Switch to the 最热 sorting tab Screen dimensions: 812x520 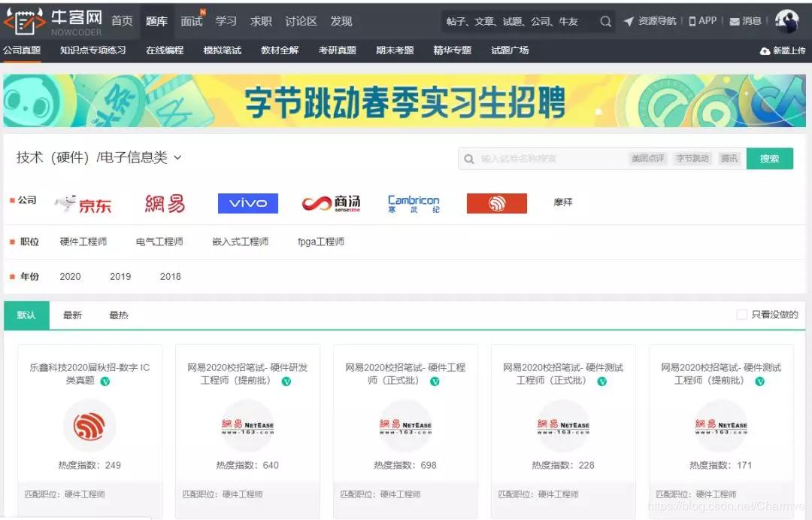coord(118,315)
